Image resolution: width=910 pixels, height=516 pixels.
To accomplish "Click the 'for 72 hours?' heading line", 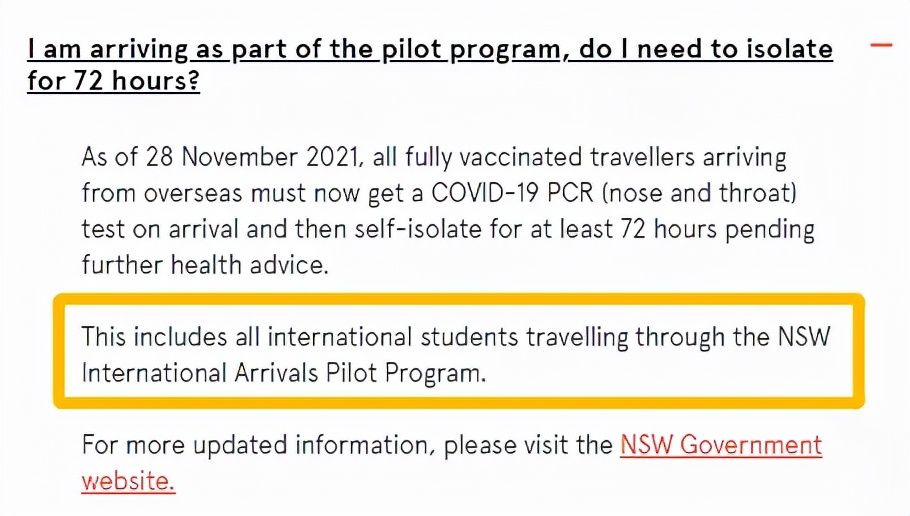I will [x=113, y=81].
